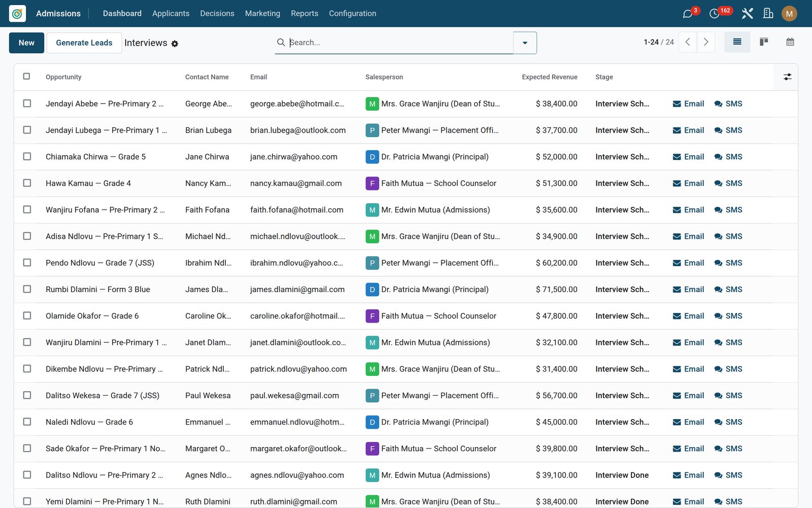Switch to calendar view
This screenshot has width=812, height=508.
790,42
